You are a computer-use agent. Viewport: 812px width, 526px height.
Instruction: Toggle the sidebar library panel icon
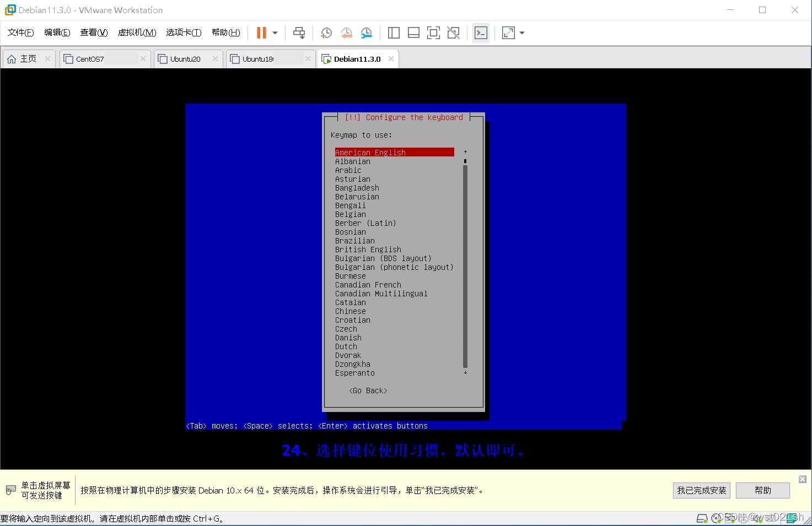394,33
